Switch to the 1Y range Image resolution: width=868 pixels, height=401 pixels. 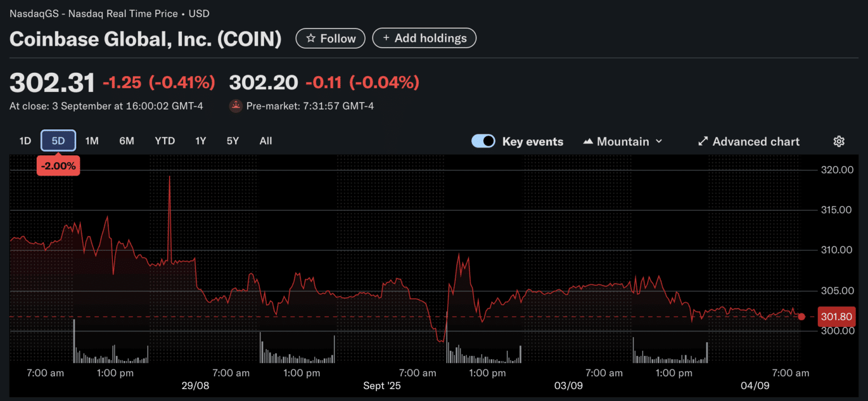(201, 141)
